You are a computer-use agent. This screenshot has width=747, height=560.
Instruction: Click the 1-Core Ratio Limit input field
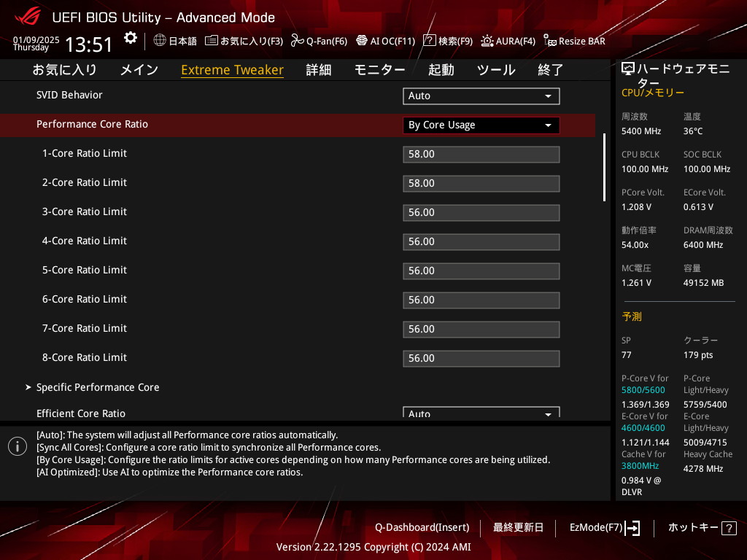(481, 155)
